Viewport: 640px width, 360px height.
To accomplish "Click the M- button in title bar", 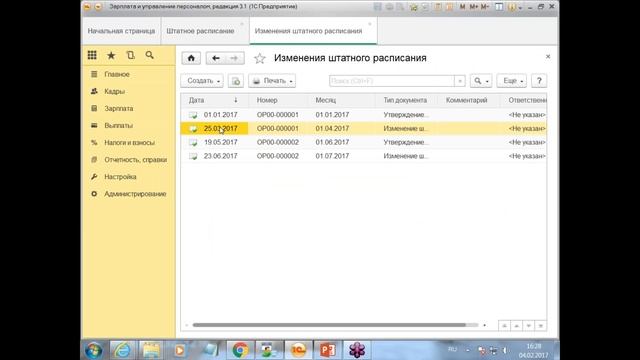I will pyautogui.click(x=484, y=7).
